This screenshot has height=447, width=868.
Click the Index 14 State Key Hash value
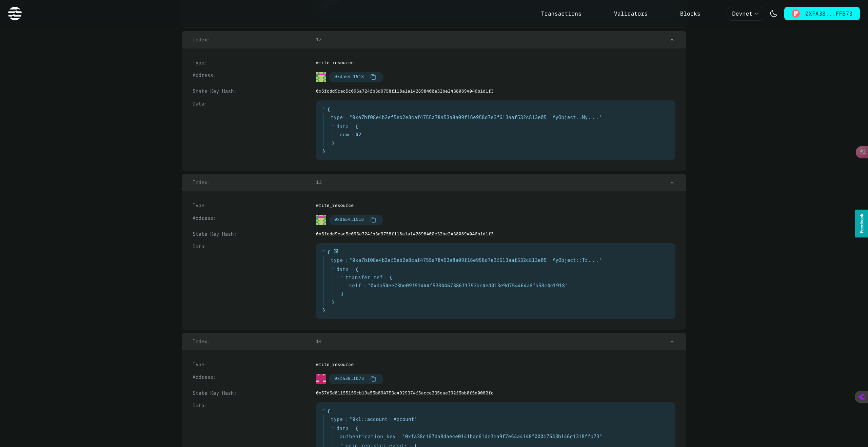[x=405, y=393]
